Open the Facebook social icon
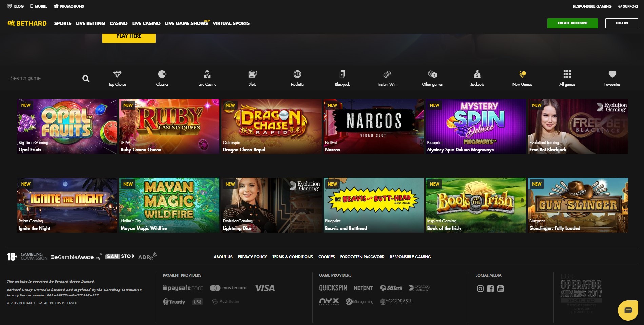644x325 pixels. (490, 289)
